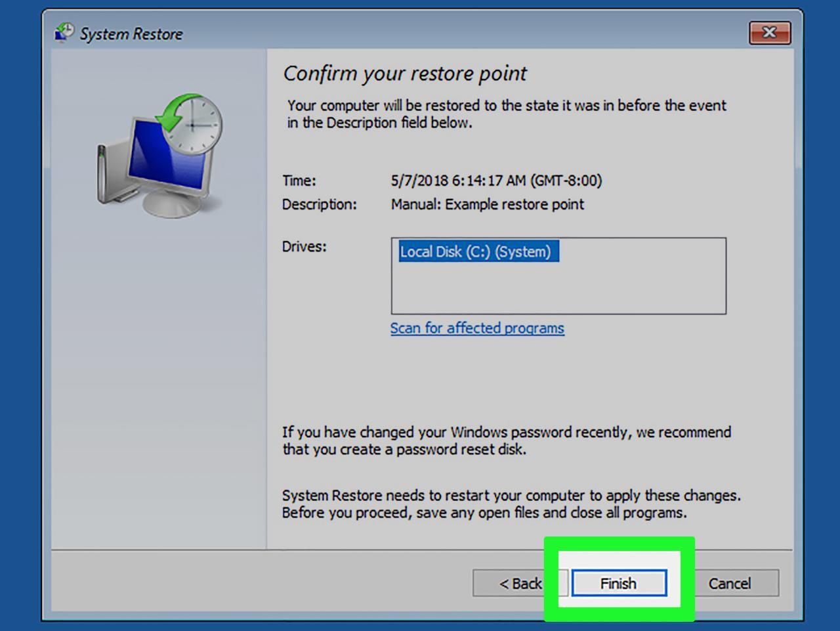Click the close button on the dialog
840x631 pixels.
(x=769, y=33)
